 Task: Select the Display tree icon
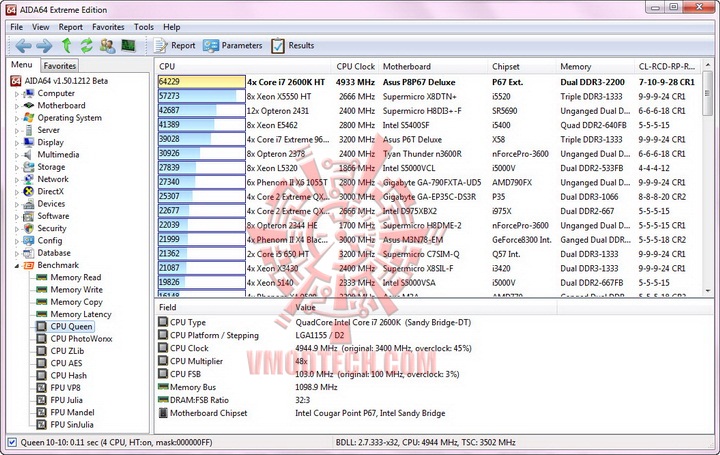[29, 142]
